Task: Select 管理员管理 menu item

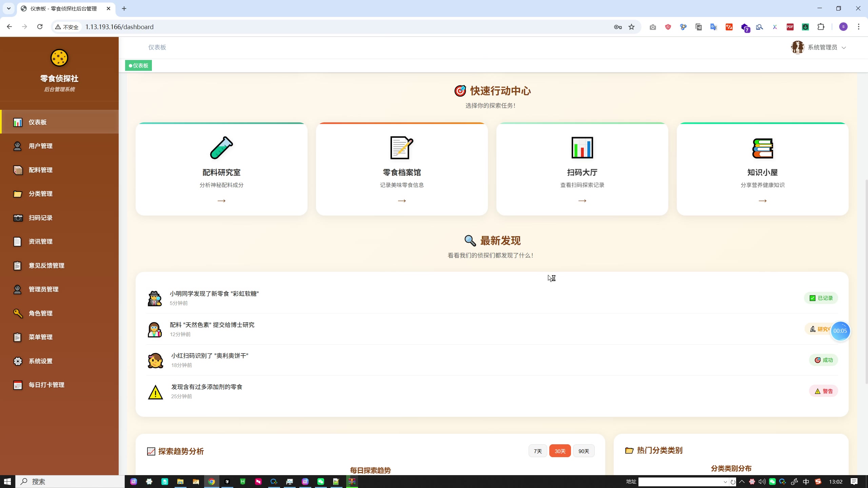Action: pos(43,289)
